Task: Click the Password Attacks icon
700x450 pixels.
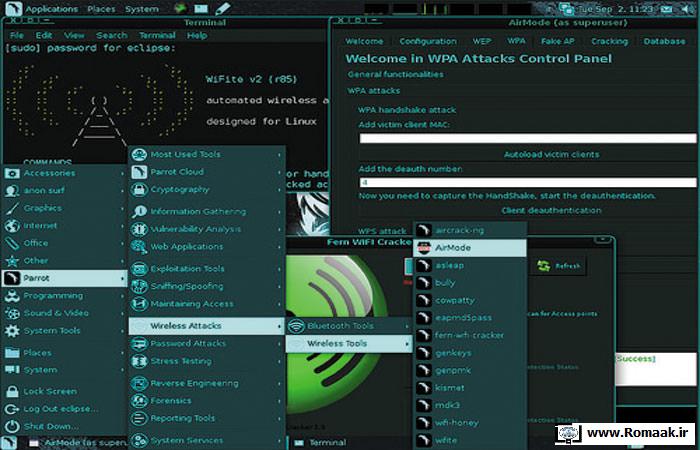Action: click(139, 344)
